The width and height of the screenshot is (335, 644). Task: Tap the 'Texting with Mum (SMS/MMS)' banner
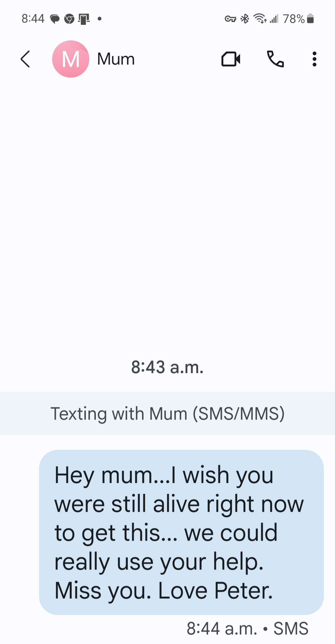tap(167, 414)
